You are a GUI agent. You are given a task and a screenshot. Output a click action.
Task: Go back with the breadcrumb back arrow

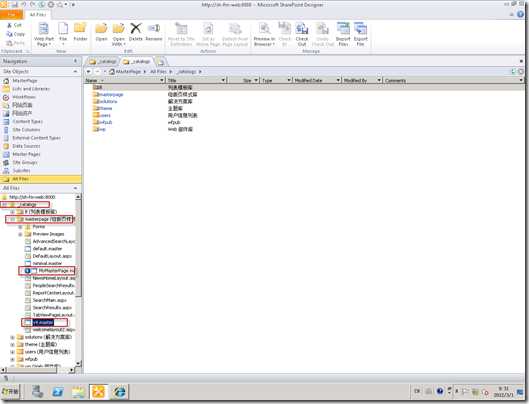click(89, 72)
